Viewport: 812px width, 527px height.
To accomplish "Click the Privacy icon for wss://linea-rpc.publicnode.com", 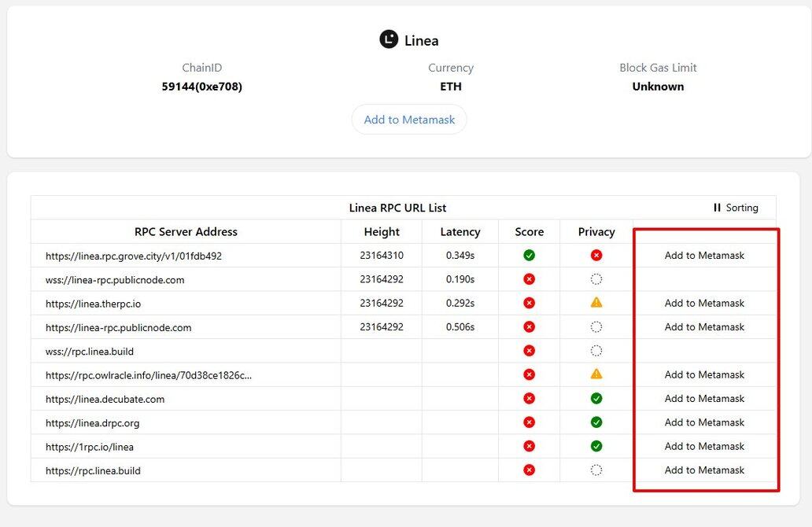I will 596,279.
